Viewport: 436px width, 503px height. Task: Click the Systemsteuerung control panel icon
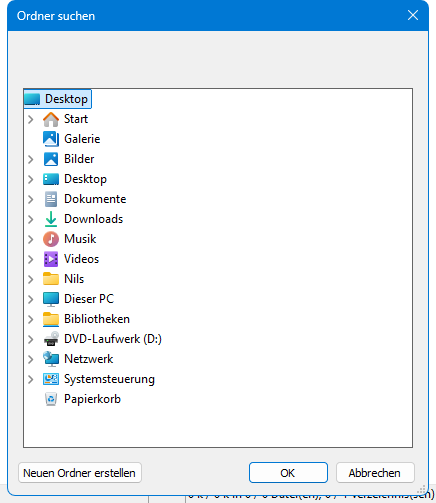(x=51, y=379)
